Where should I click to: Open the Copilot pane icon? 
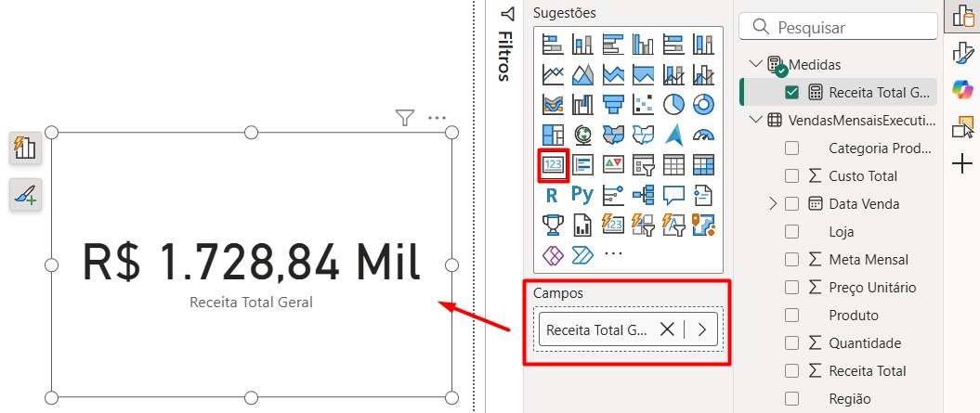[x=963, y=89]
